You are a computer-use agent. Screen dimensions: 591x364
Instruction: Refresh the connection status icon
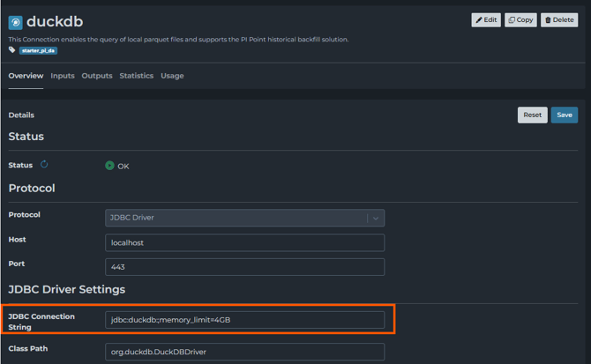[44, 165]
